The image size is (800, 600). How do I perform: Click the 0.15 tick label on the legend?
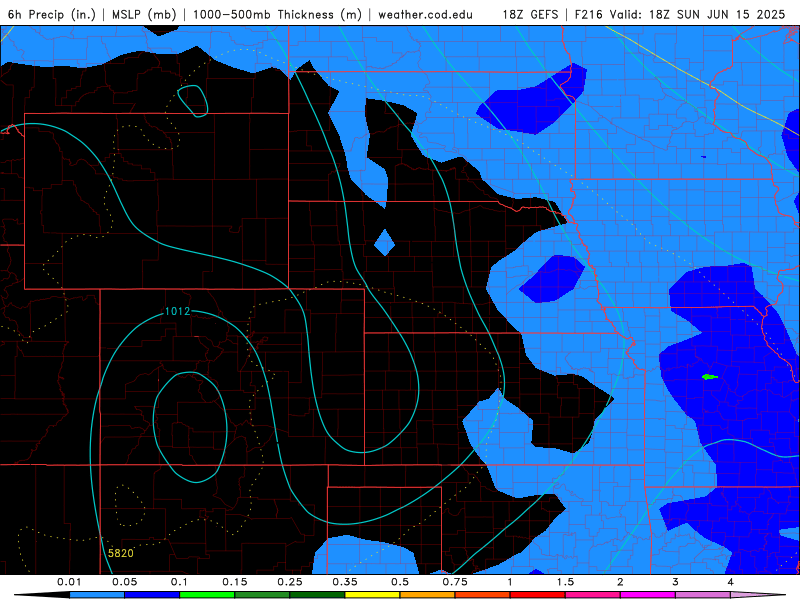click(235, 582)
